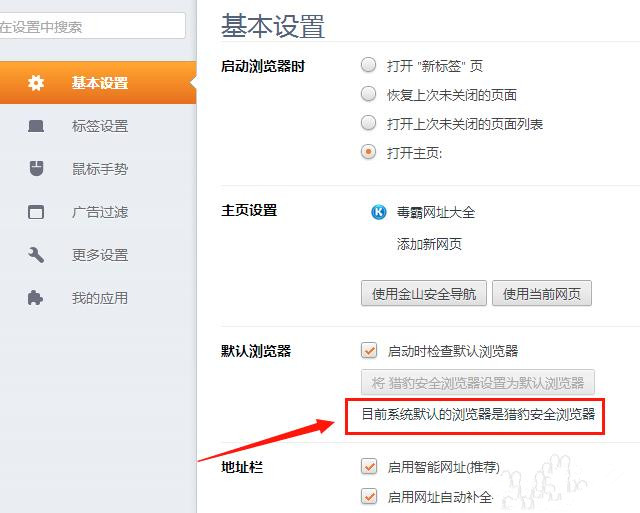Click the window icon beside 广告过滤
This screenshot has width=640, height=513.
pyautogui.click(x=36, y=212)
